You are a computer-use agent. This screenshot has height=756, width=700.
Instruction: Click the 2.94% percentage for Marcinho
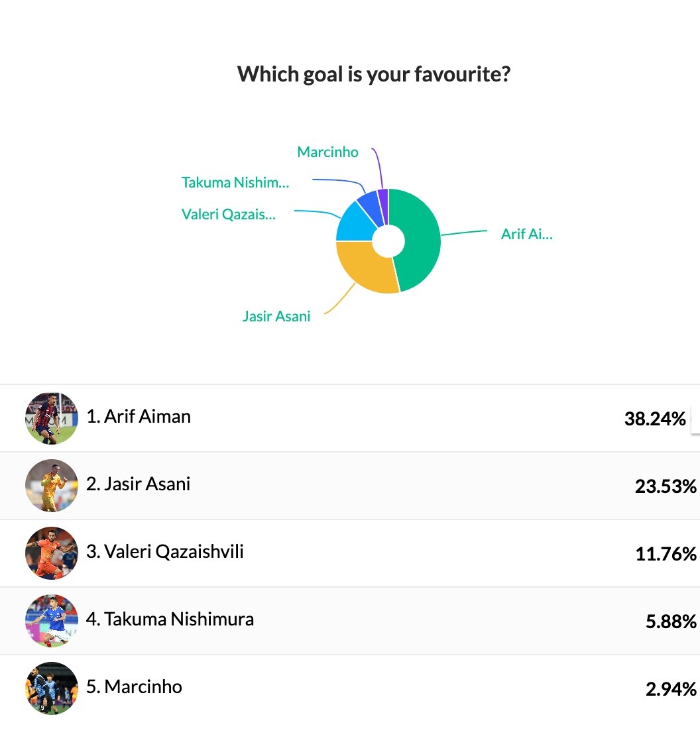click(x=671, y=689)
